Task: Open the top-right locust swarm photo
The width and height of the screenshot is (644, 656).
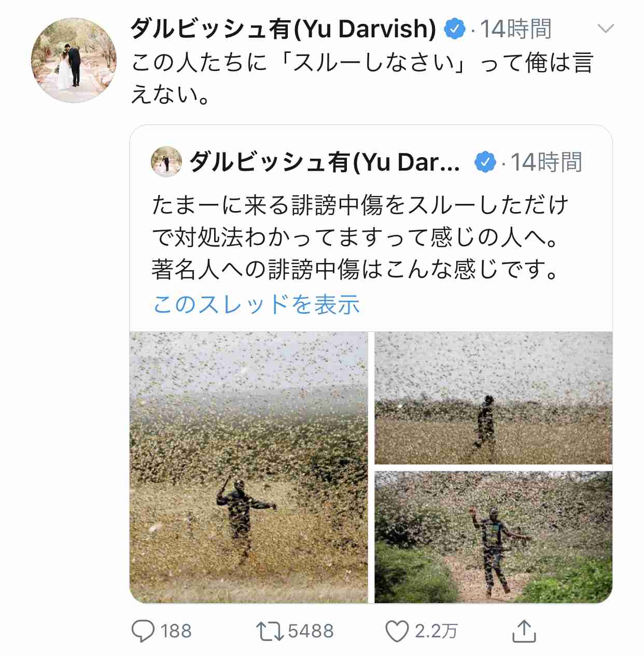Action: 493,398
